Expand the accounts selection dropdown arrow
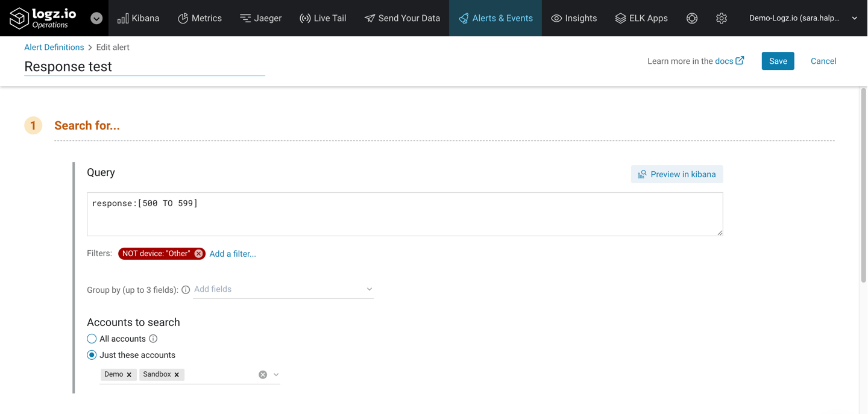Viewport: 868px width, 414px height. click(x=276, y=375)
